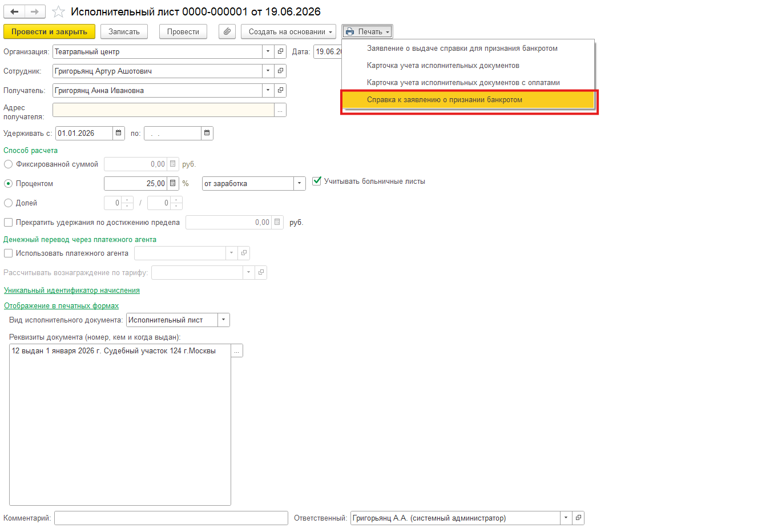Increase the second Долей denominator stepper
This screenshot has width=782, height=532.
[x=177, y=200]
